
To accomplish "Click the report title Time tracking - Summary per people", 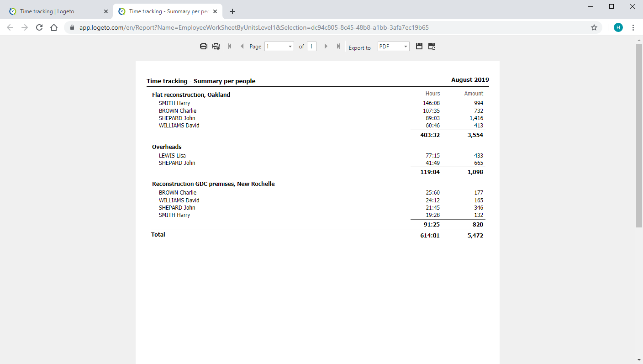I will [201, 81].
